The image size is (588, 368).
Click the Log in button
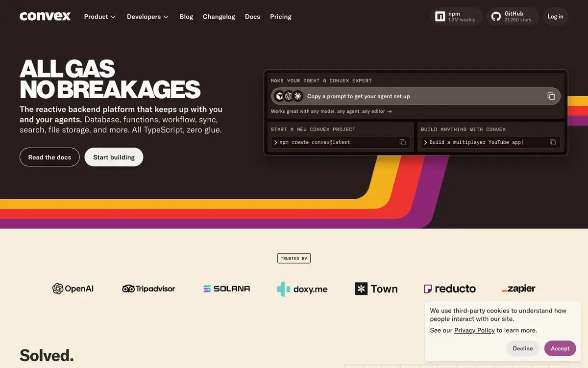click(555, 17)
